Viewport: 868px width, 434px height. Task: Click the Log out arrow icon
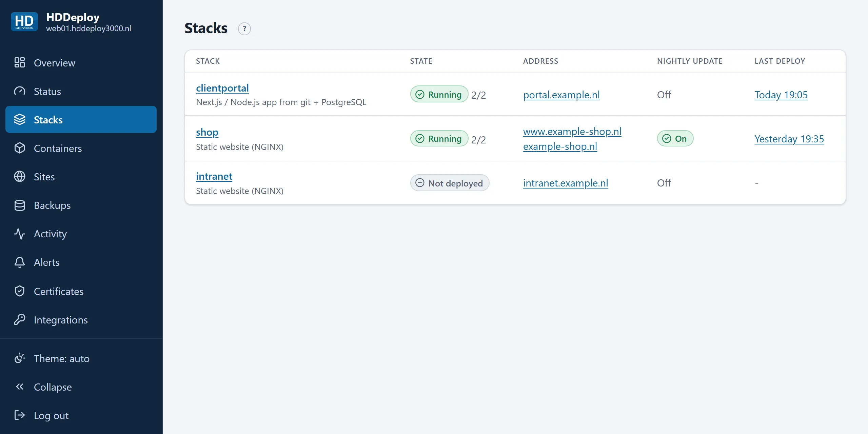coord(20,415)
